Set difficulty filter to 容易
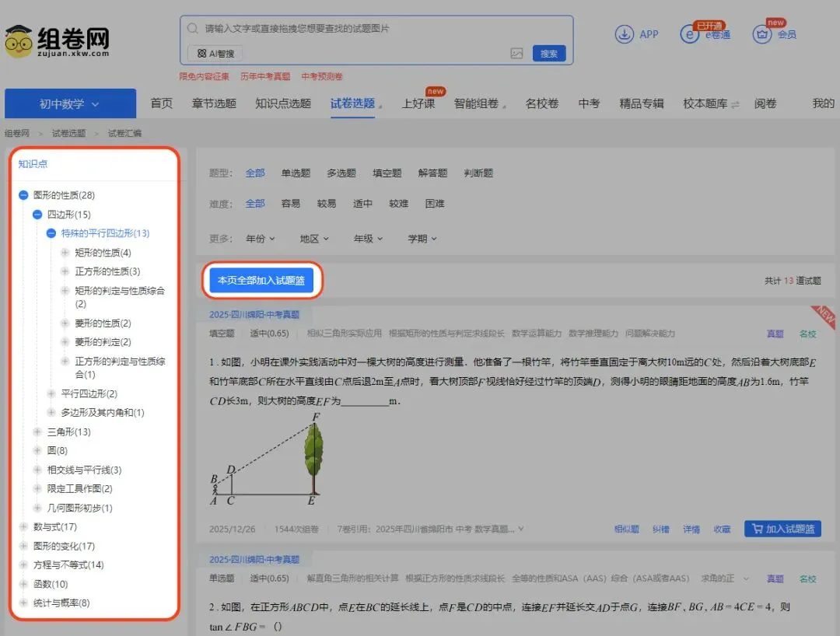The height and width of the screenshot is (636, 840). (291, 204)
